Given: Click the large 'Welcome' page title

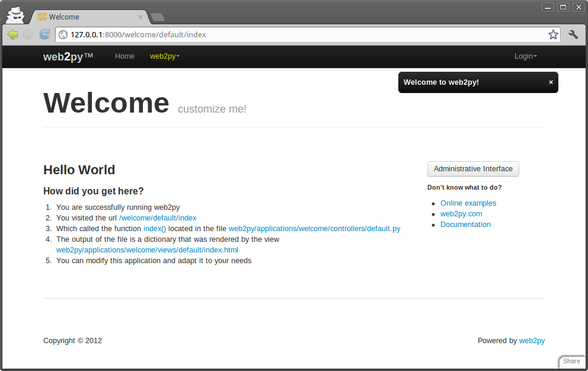Looking at the screenshot, I should click(106, 103).
